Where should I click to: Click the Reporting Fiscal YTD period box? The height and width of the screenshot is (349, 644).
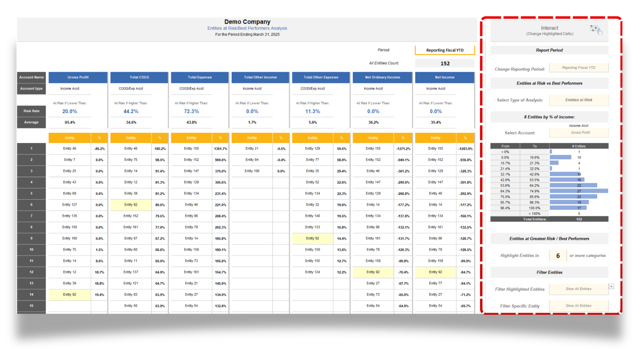(x=445, y=50)
